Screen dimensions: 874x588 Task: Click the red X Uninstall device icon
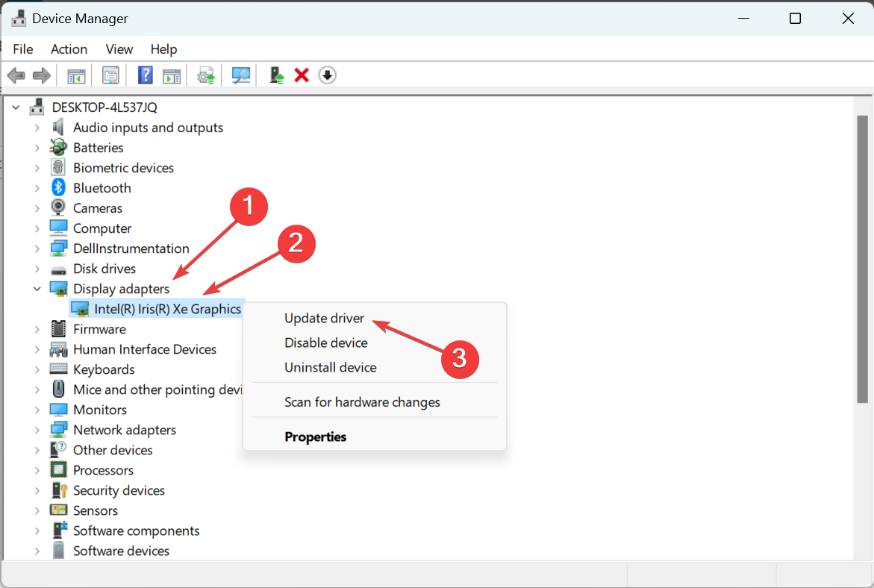click(x=302, y=75)
